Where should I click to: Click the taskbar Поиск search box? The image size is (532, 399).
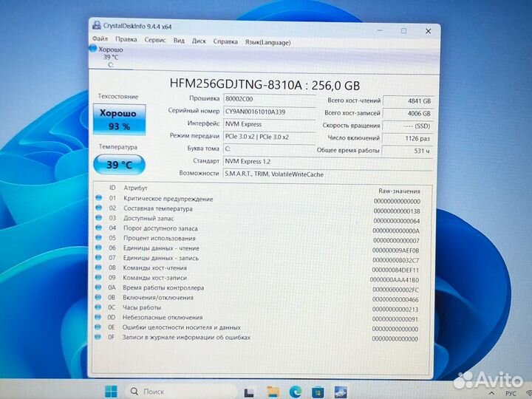click(180, 391)
